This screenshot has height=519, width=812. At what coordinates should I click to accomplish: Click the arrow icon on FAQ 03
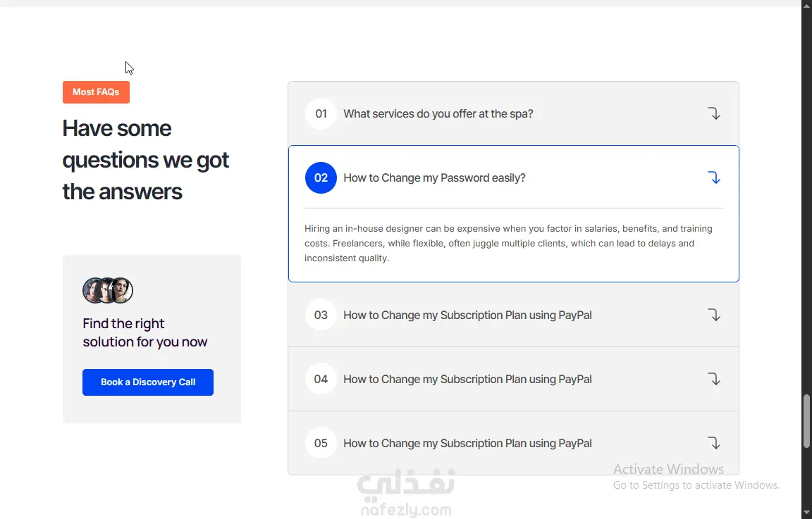click(x=714, y=315)
